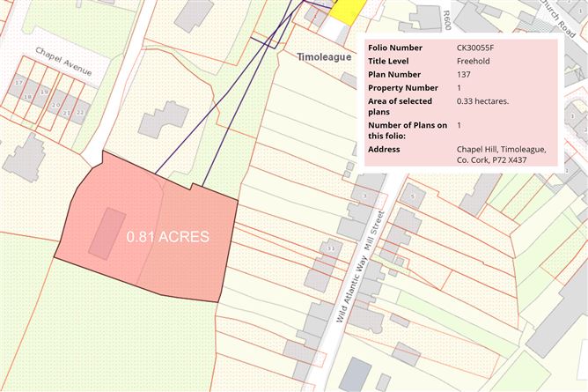Viewport: 588px width, 392px height.
Task: Click the Address label in info box
Action: pyautogui.click(x=384, y=149)
